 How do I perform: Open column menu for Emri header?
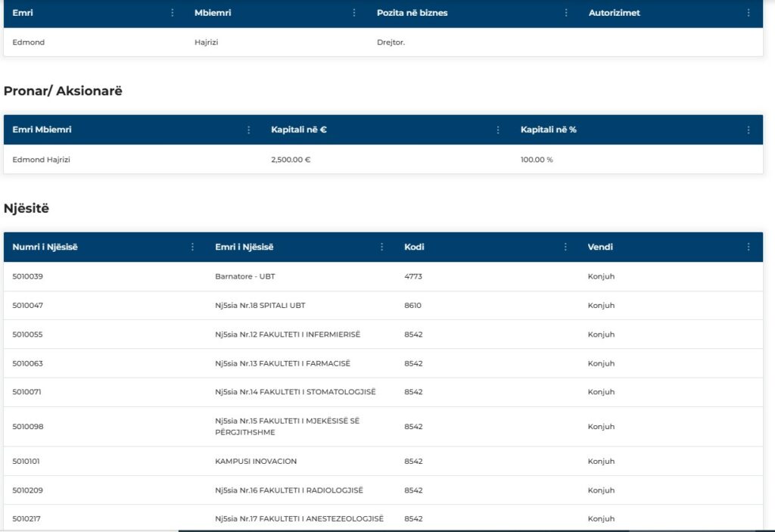[172, 13]
